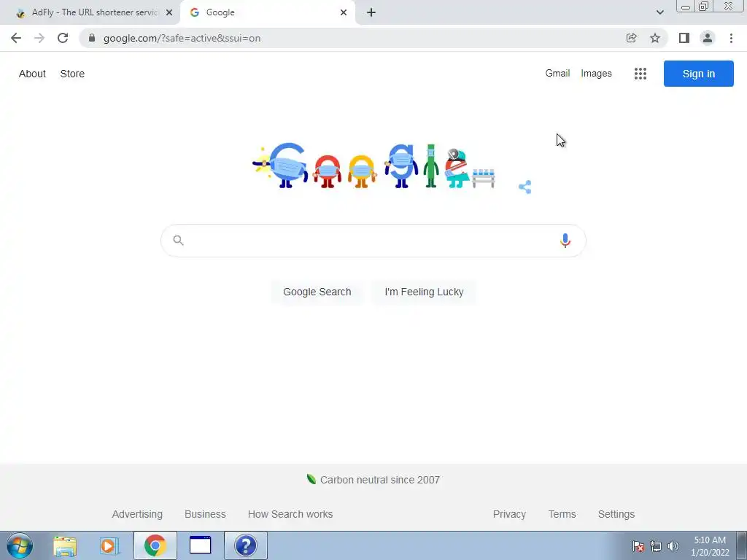Open the About link
Screen dimensions: 747x560
pos(32,74)
